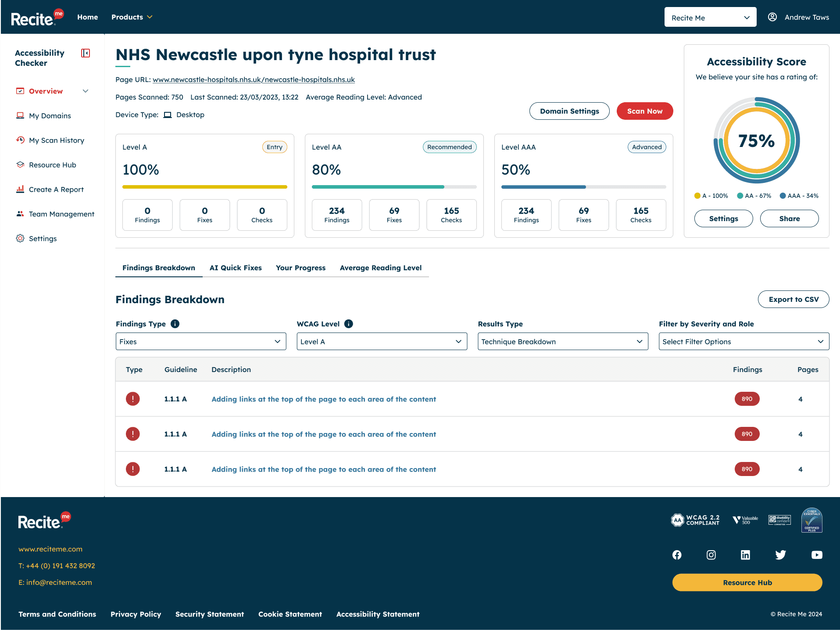Click the Domain Settings button

pos(569,111)
